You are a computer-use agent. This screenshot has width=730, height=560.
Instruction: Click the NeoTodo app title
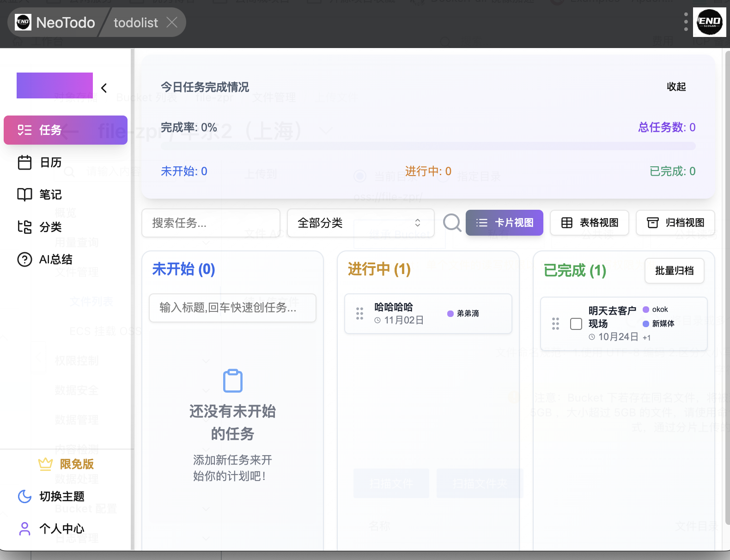(66, 23)
